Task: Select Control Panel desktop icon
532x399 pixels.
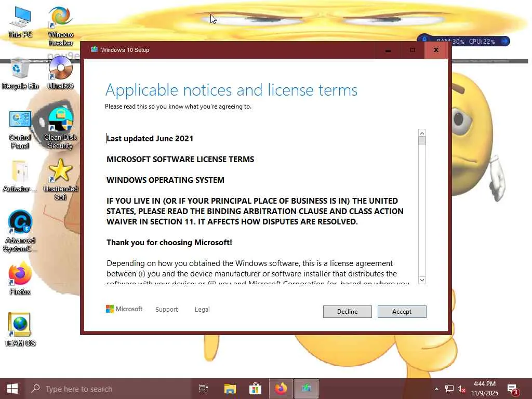Action: point(20,129)
